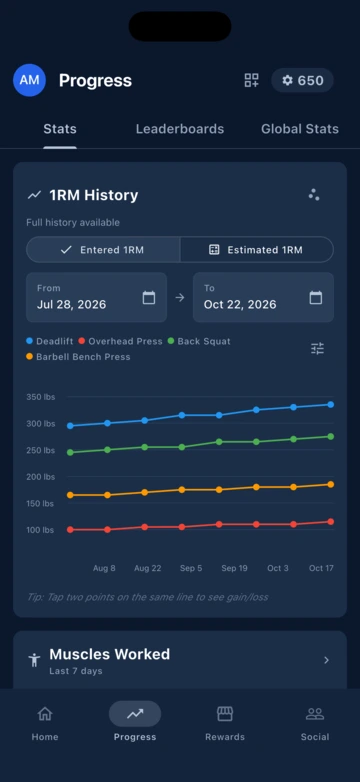Select the Entered 1RM option
The width and height of the screenshot is (360, 782).
pyautogui.click(x=103, y=250)
